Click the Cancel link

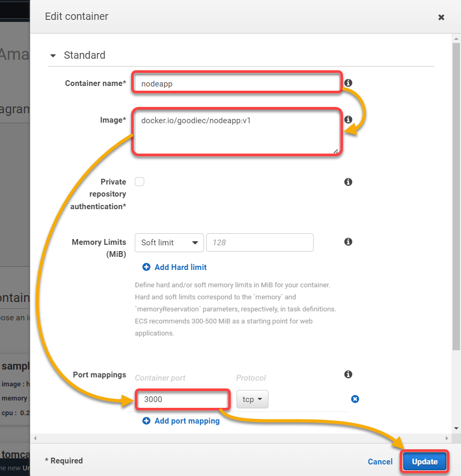pyautogui.click(x=380, y=462)
